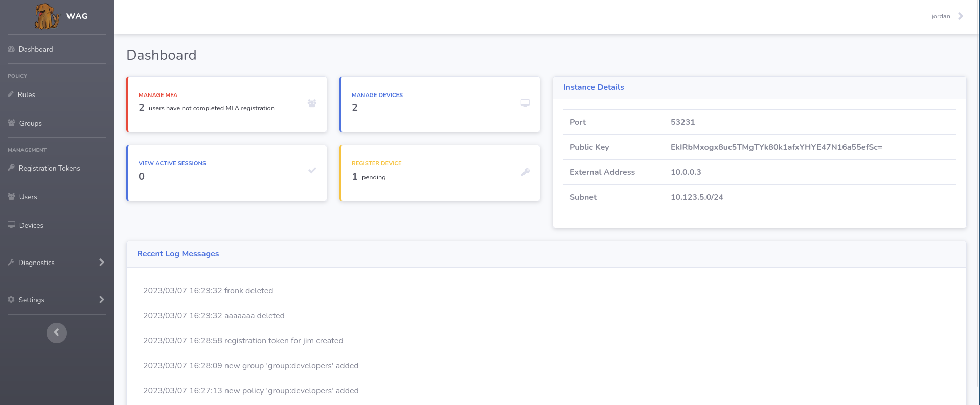
Task: Click the key icon on Register Device card
Action: (526, 172)
